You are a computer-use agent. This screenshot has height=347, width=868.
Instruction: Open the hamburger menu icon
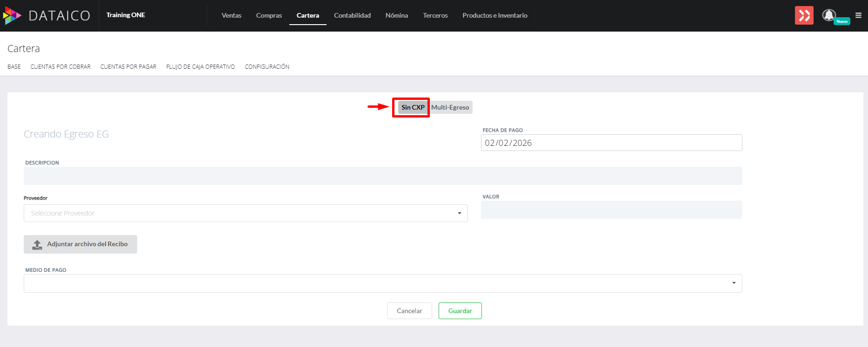pos(858,15)
